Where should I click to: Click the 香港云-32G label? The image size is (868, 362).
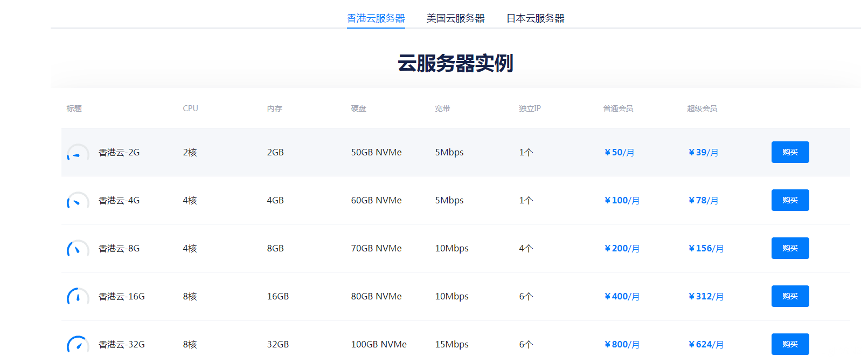pos(122,345)
